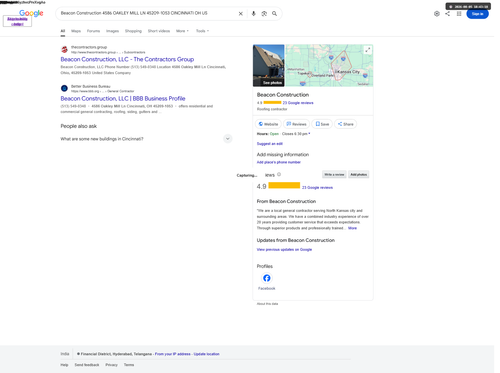Click 23 Google reviews link under title
Viewport: 500px width, 373px height.
298,103
